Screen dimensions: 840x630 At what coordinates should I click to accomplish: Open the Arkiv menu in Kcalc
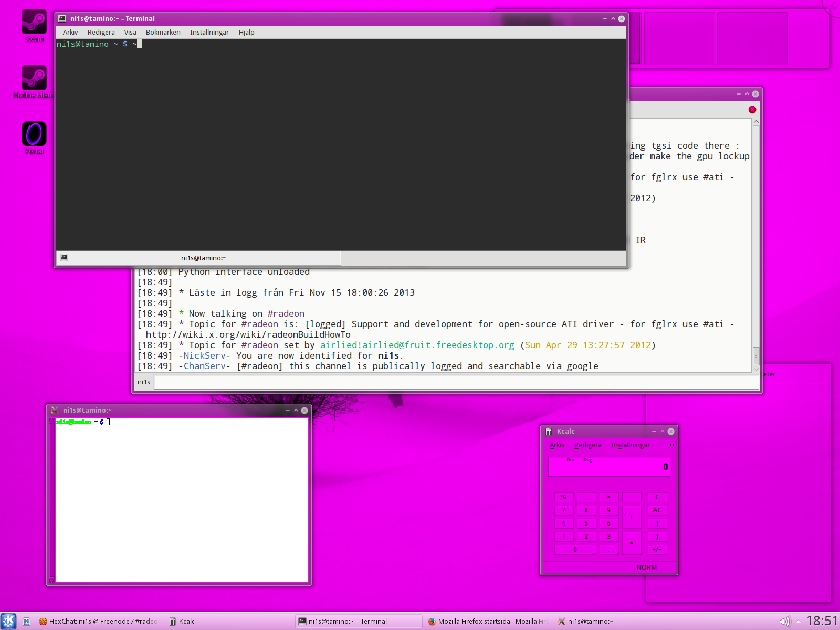(556, 445)
